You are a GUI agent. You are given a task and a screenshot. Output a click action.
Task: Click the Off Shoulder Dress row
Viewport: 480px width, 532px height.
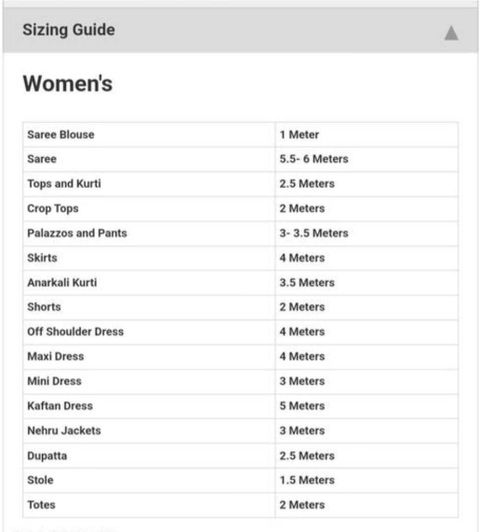(x=241, y=332)
